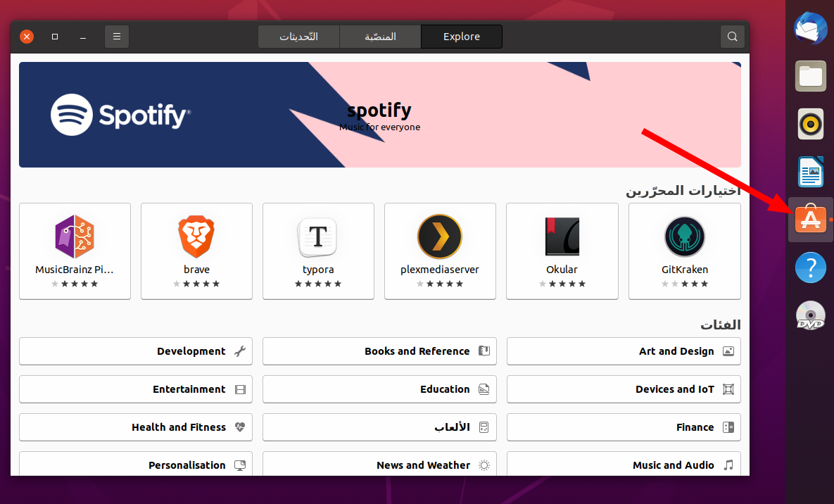Select the Okular app tile
This screenshot has width=834, height=504.
tap(562, 251)
